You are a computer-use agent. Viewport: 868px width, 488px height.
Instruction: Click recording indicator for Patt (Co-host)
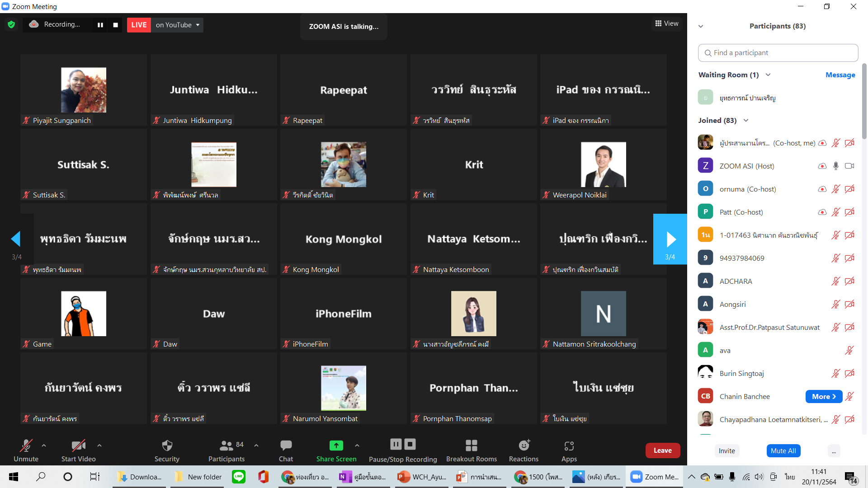pos(822,212)
